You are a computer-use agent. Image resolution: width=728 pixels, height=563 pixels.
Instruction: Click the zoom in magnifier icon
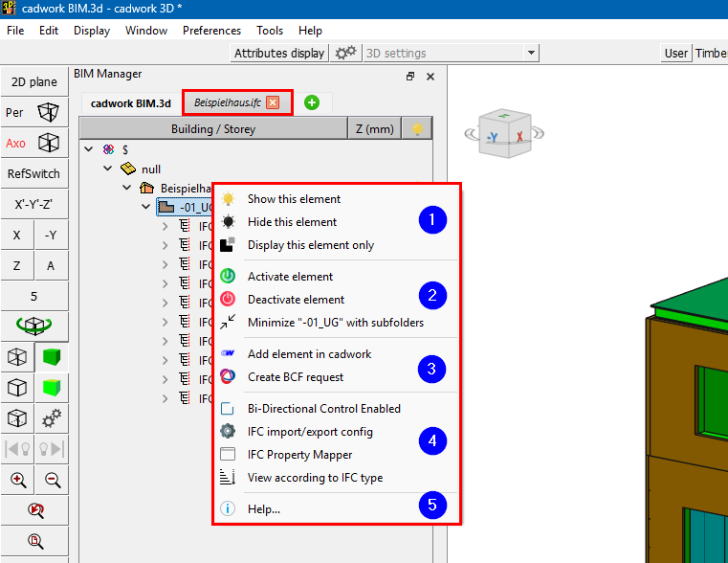tap(18, 481)
